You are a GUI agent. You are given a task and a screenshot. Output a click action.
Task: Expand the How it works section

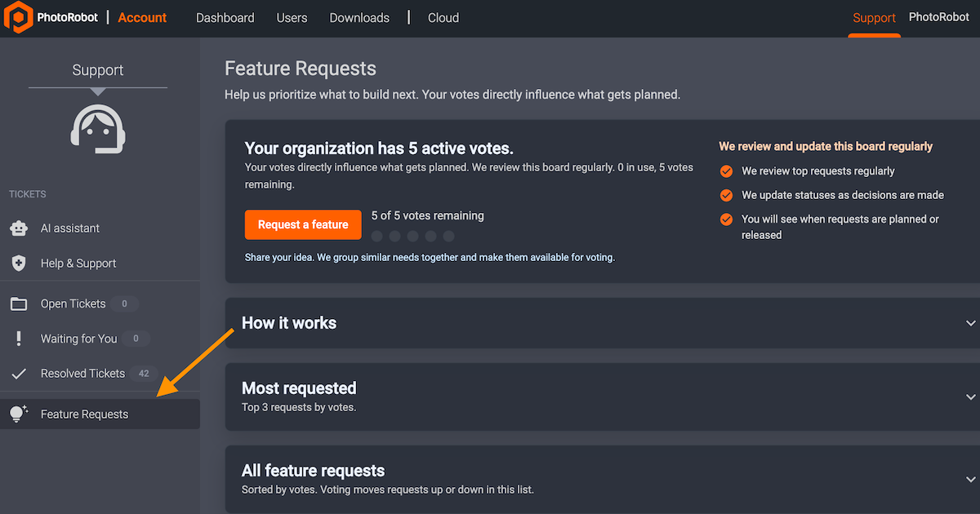970,323
